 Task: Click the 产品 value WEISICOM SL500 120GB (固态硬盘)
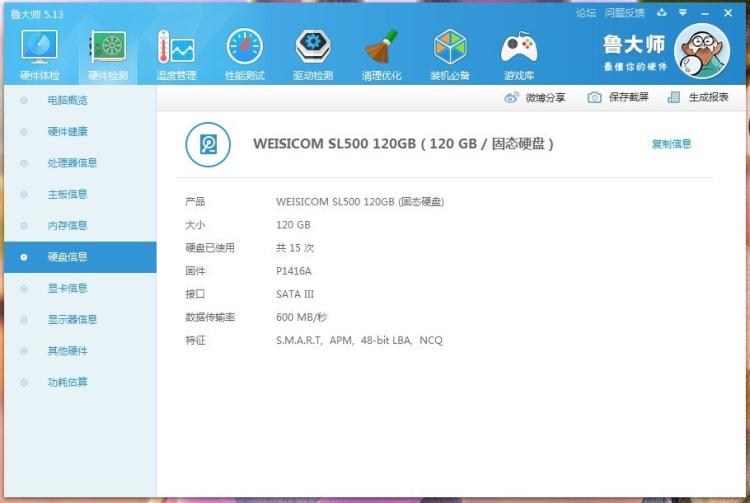tap(360, 202)
